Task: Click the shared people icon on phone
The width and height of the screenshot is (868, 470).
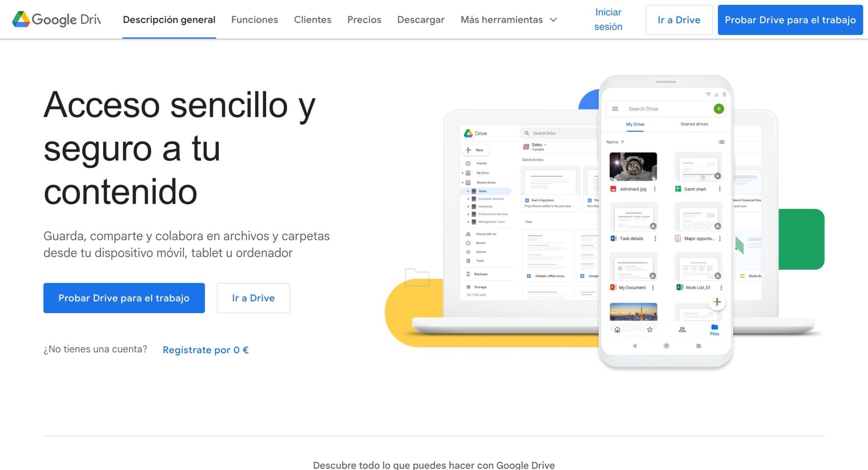Action: (682, 330)
